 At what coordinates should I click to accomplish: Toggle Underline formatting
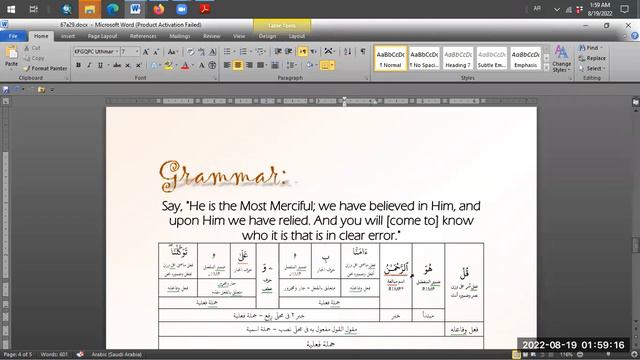[x=100, y=65]
